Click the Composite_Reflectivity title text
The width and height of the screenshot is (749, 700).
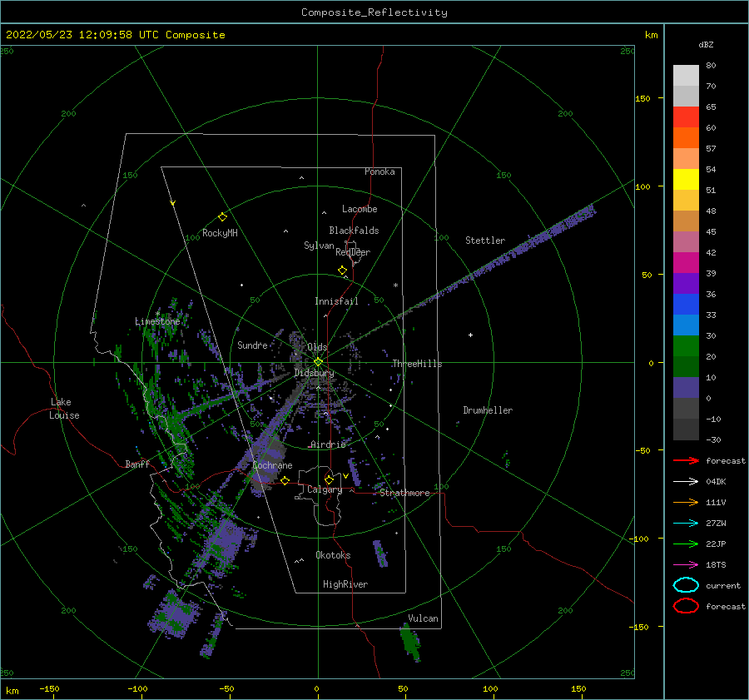pos(374,12)
